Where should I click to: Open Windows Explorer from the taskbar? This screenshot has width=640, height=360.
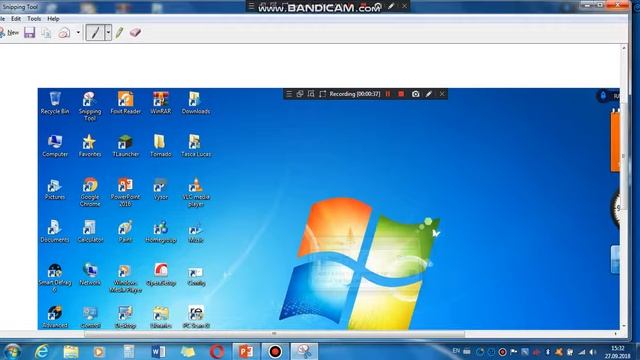[71, 351]
